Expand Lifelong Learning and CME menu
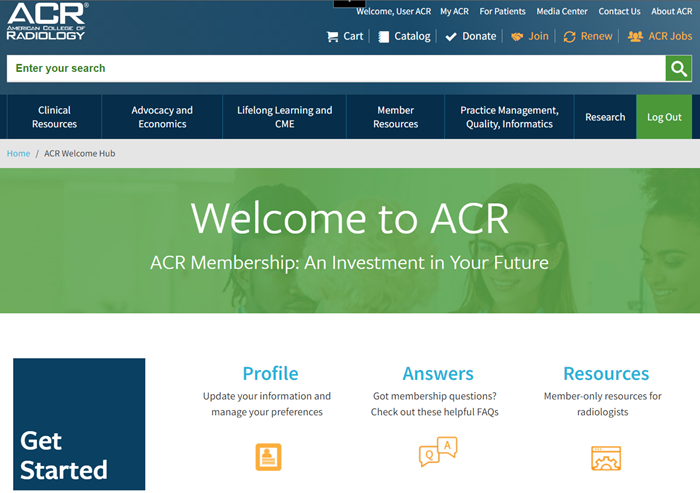 click(x=284, y=117)
